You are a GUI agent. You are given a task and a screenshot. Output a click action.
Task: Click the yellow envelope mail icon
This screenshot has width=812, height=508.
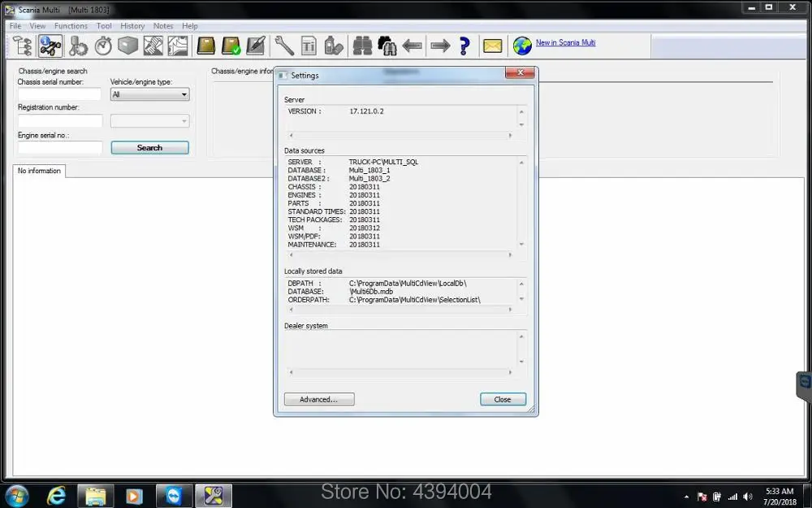tap(492, 46)
